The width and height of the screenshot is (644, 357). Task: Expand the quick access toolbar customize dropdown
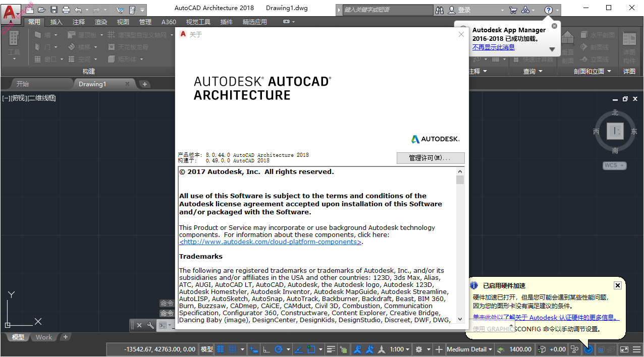(142, 10)
